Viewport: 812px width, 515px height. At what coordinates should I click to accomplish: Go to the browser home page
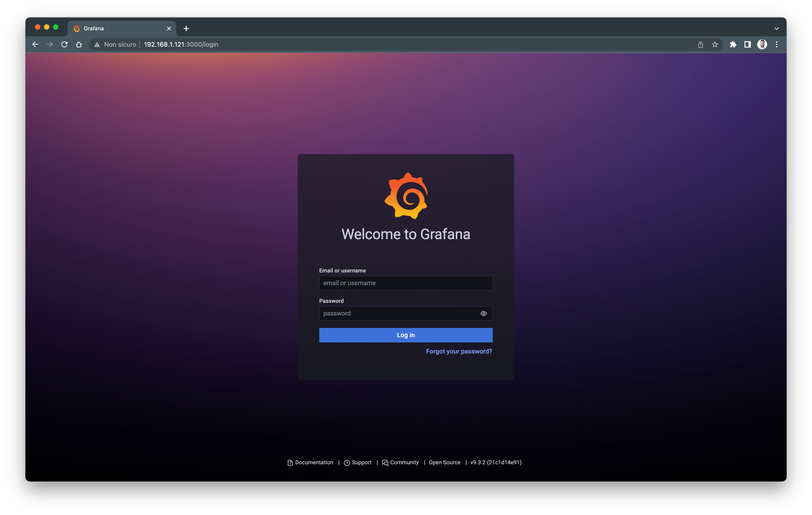point(79,44)
